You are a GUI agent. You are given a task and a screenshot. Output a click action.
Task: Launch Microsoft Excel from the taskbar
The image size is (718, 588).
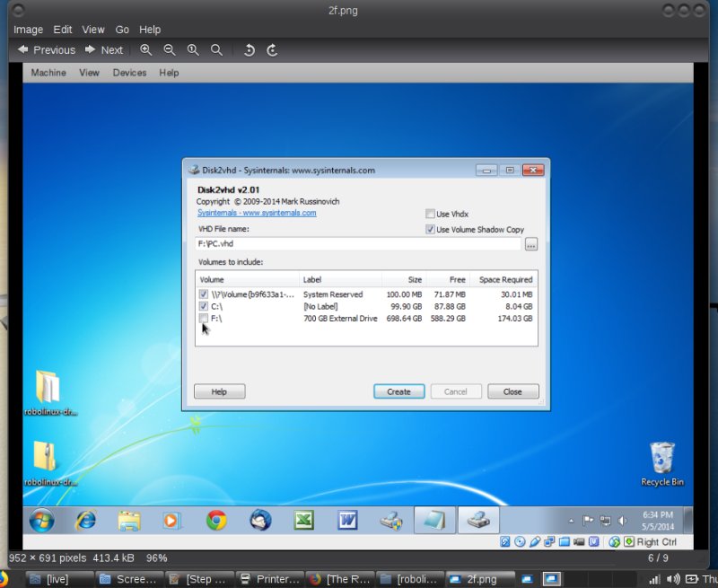tap(303, 519)
